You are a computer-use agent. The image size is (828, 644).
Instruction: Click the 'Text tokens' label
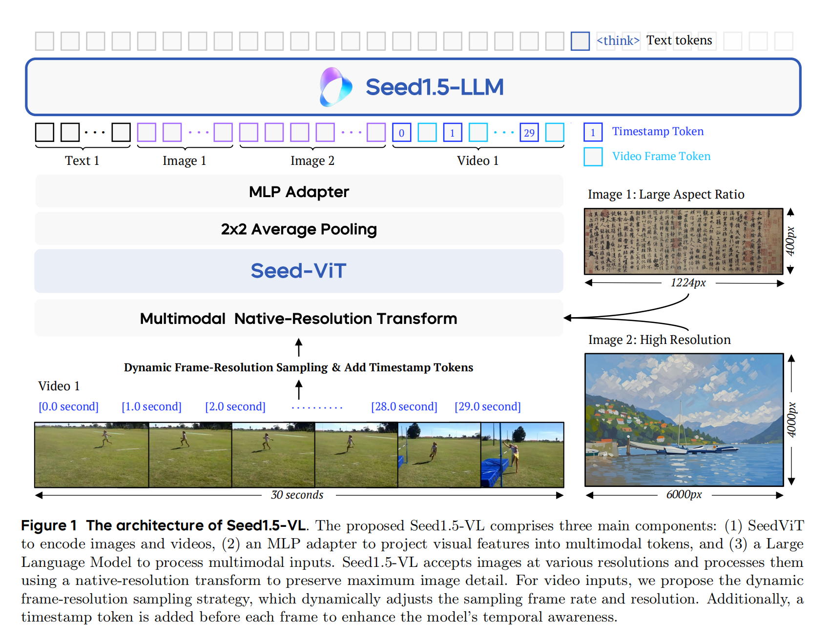[679, 40]
